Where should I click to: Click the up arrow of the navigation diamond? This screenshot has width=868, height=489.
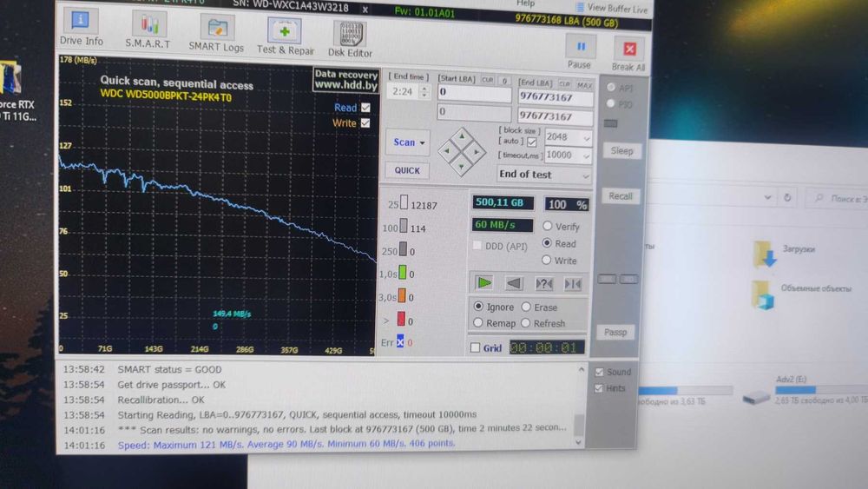click(x=462, y=136)
